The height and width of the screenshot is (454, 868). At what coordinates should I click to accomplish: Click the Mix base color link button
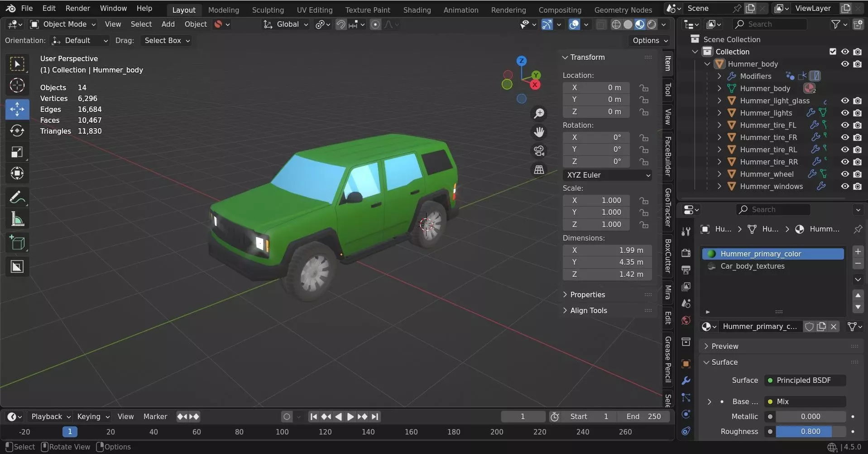click(805, 401)
